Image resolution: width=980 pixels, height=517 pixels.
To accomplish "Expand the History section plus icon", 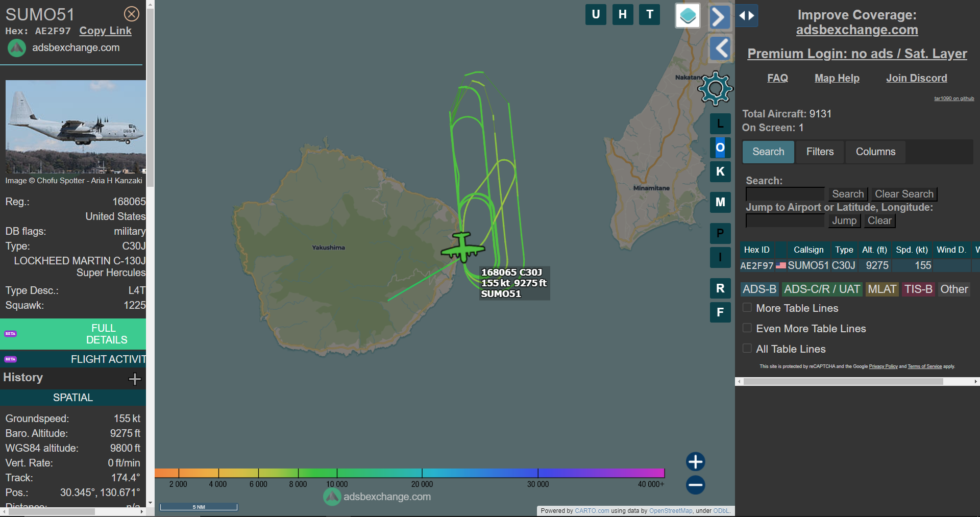I will coord(135,379).
